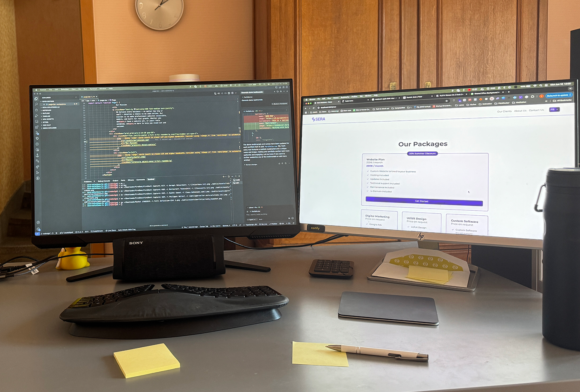This screenshot has height=392, width=580.
Task: Click the Live Share status item
Action: 111,231
